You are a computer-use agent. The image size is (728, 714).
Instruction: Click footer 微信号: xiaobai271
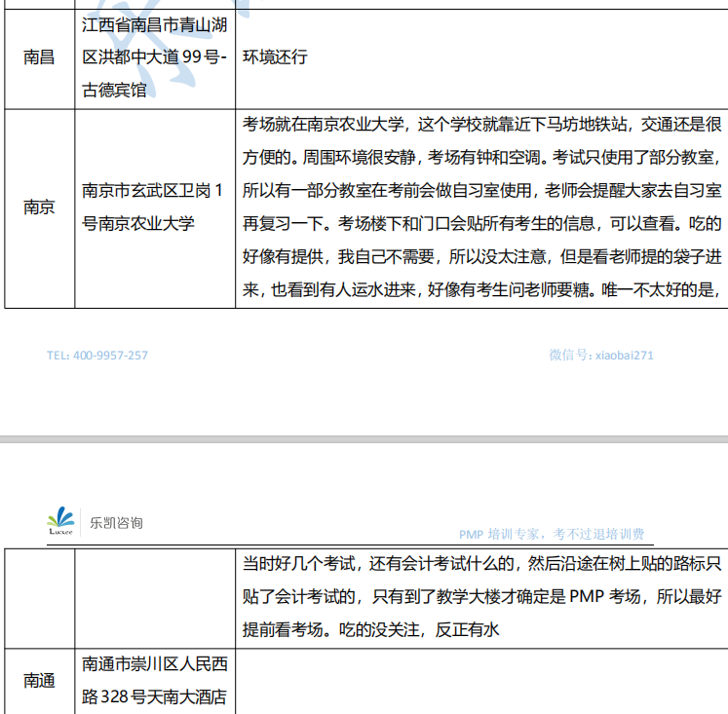click(601, 356)
